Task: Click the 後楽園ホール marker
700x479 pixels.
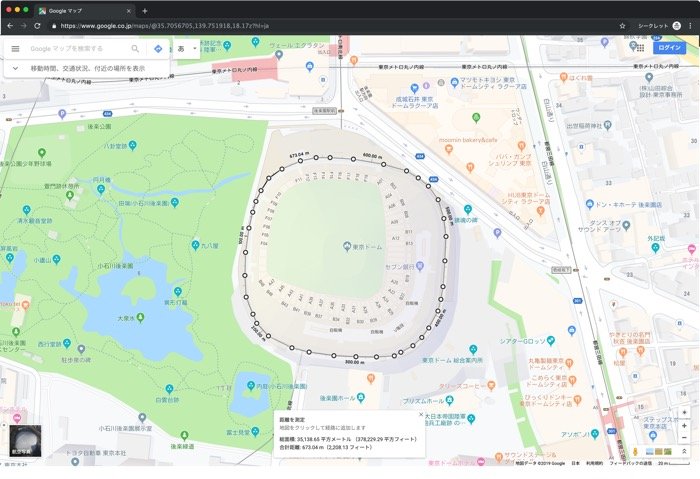Action: coord(361,397)
